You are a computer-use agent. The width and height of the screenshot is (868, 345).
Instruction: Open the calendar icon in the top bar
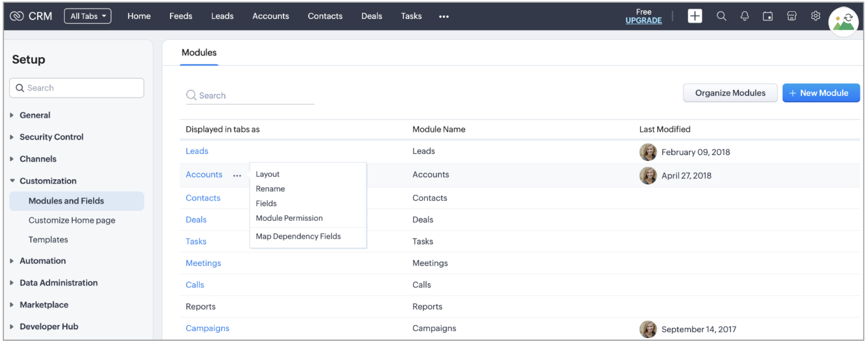click(768, 16)
